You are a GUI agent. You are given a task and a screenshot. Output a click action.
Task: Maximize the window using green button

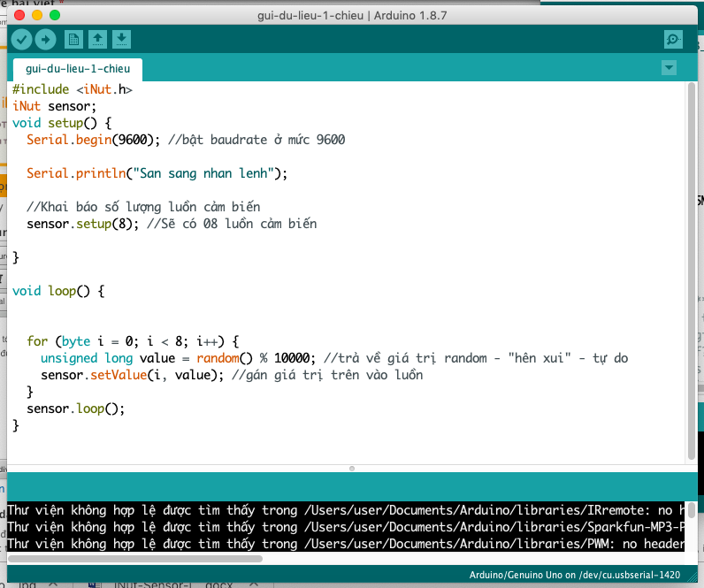(55, 15)
